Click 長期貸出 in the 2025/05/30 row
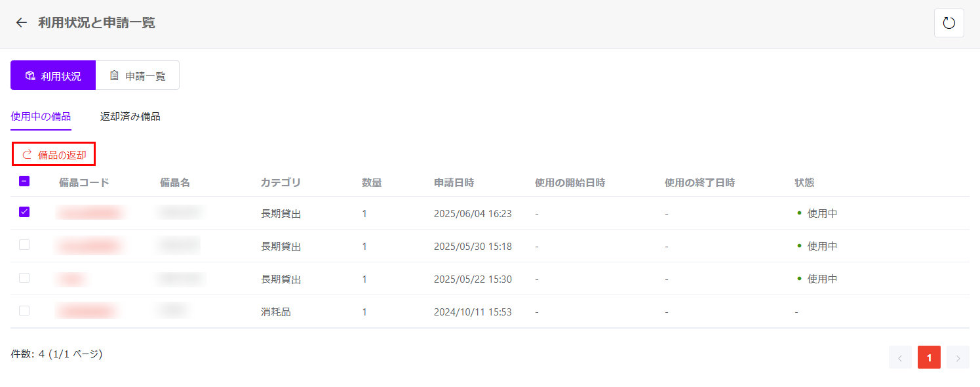 coord(281,246)
